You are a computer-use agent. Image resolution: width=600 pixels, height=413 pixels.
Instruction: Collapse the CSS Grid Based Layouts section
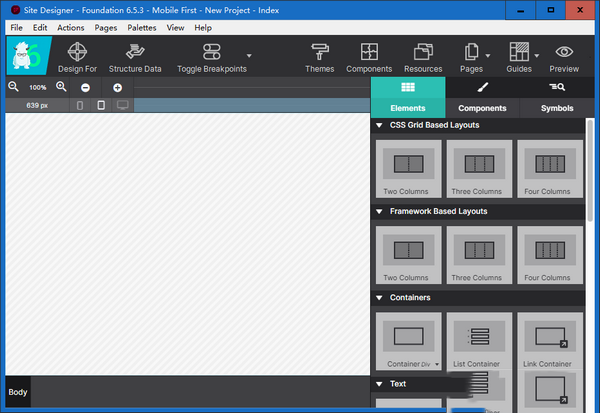point(380,125)
